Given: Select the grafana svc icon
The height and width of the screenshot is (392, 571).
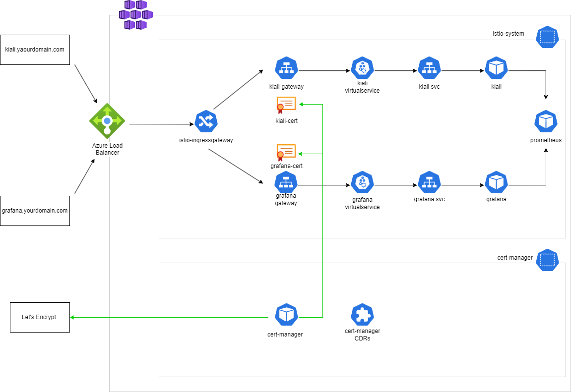Looking at the screenshot, I should [429, 182].
